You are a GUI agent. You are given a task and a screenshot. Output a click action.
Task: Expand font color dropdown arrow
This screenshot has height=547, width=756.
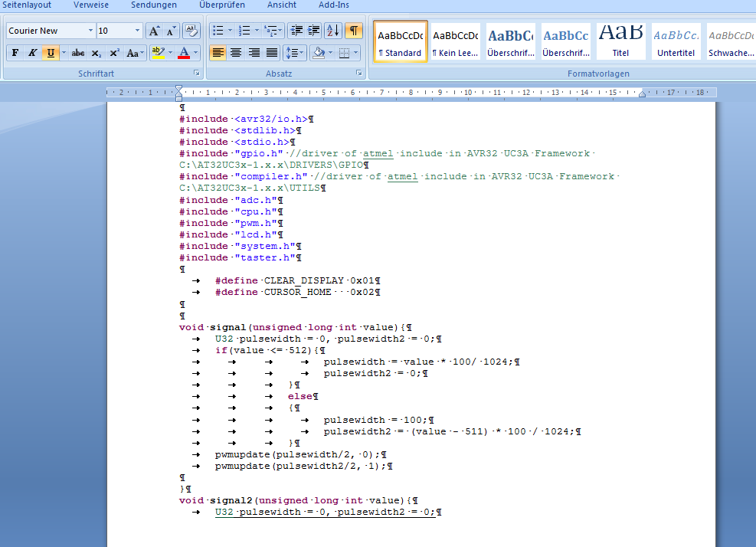196,53
